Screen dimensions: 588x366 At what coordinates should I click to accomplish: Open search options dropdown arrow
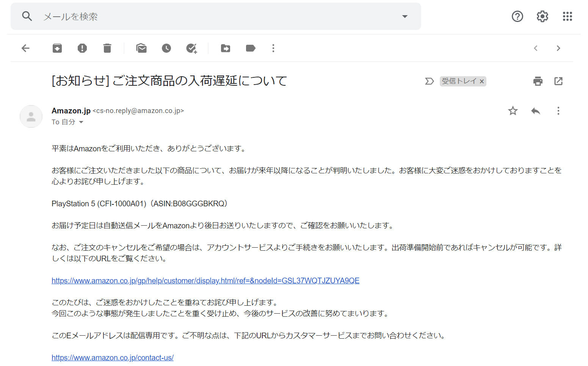[405, 16]
